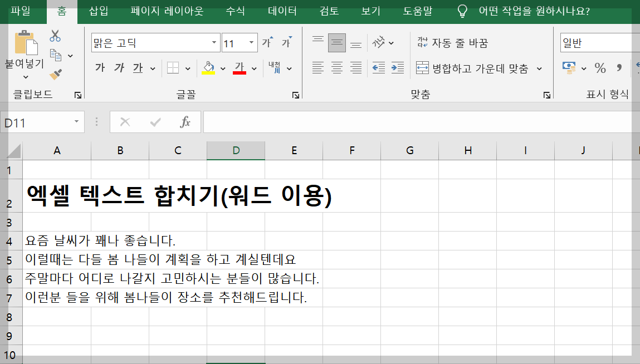Click 병합하고 가운데 맞춤 merge button
Image resolution: width=640 pixels, height=364 pixels.
(478, 69)
